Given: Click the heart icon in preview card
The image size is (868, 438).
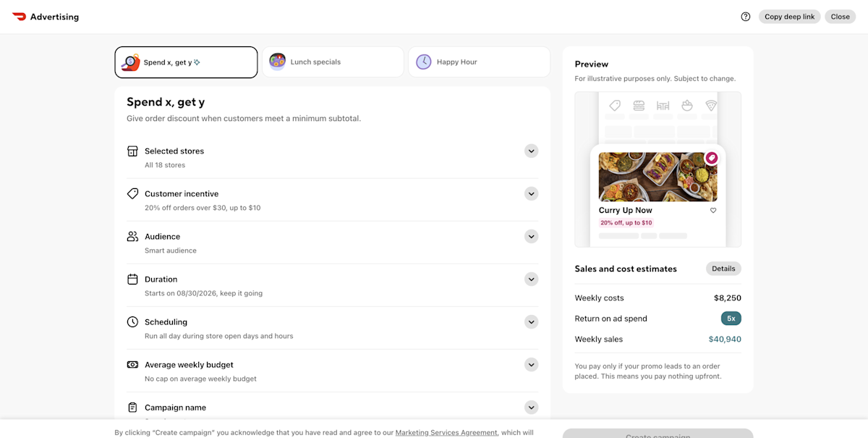Looking at the screenshot, I should 713,211.
